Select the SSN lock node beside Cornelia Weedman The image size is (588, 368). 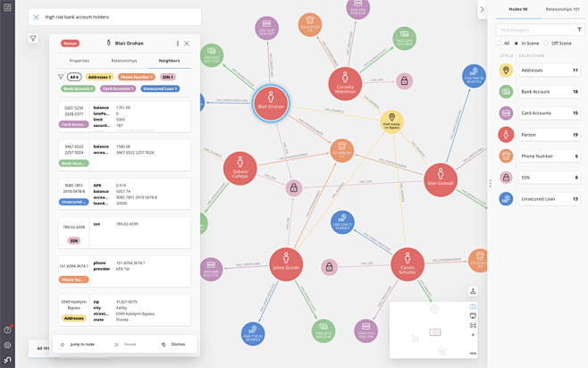point(404,81)
